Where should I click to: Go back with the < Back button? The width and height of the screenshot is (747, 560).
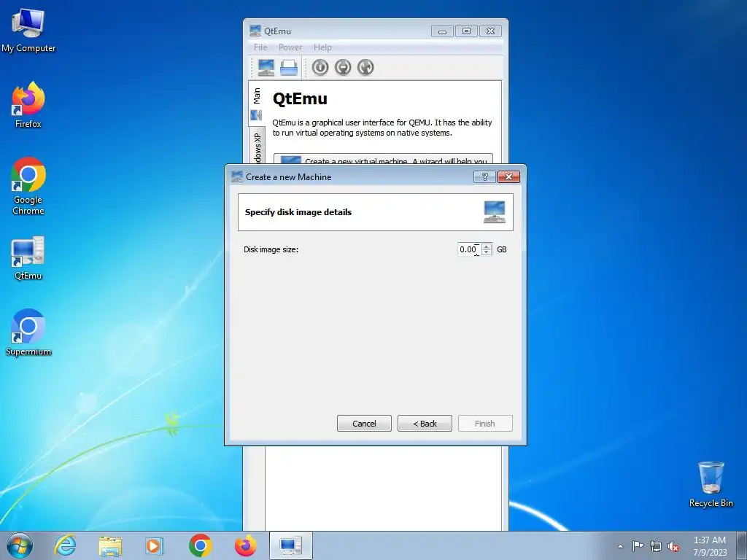point(425,424)
